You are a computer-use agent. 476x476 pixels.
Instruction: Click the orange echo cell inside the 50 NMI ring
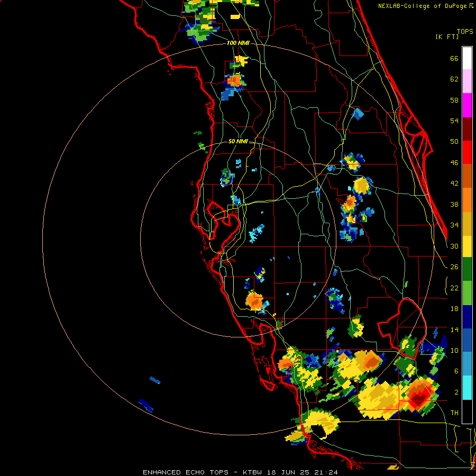[x=254, y=300]
